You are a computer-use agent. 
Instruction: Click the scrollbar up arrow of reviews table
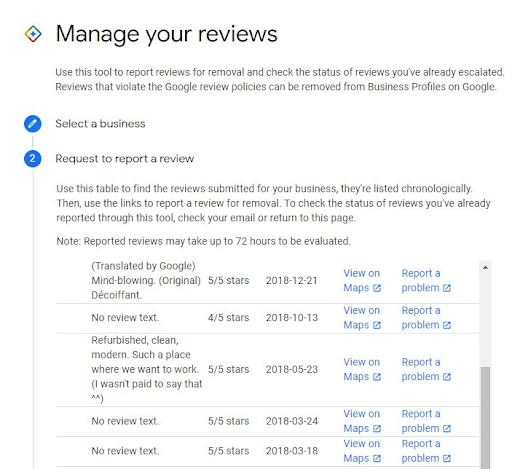(485, 267)
